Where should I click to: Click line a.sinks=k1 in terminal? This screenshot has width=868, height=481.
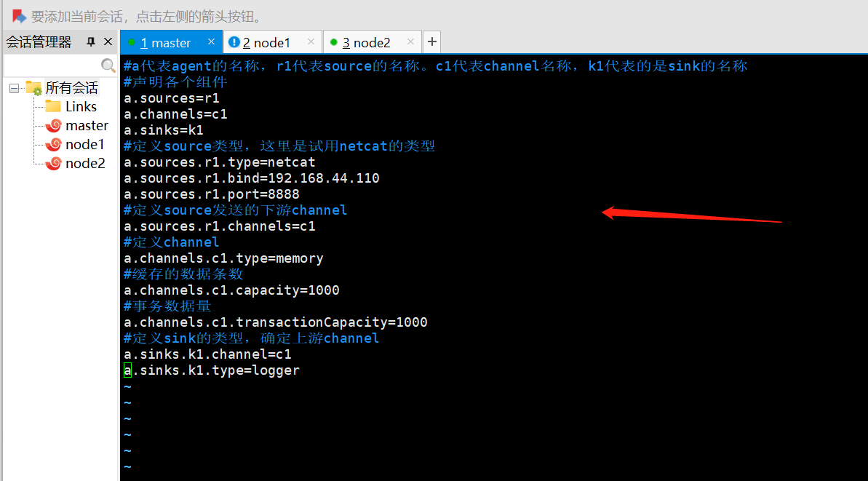pyautogui.click(x=163, y=131)
